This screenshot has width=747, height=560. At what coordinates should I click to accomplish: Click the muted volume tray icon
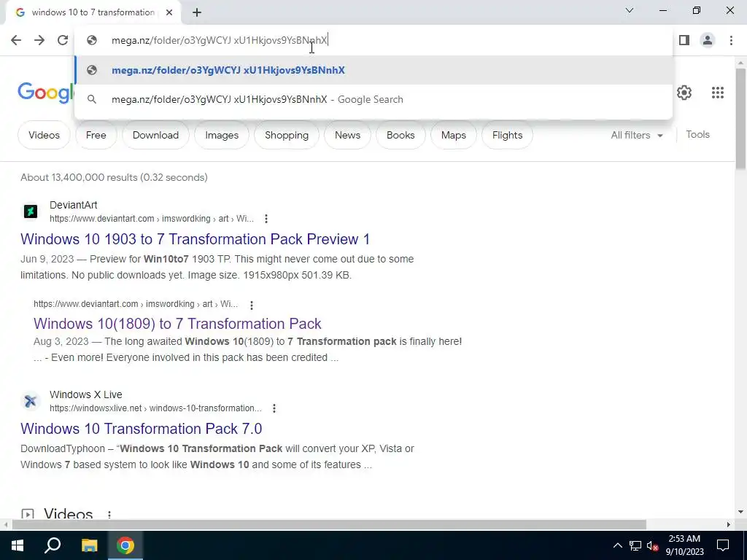[652, 545]
